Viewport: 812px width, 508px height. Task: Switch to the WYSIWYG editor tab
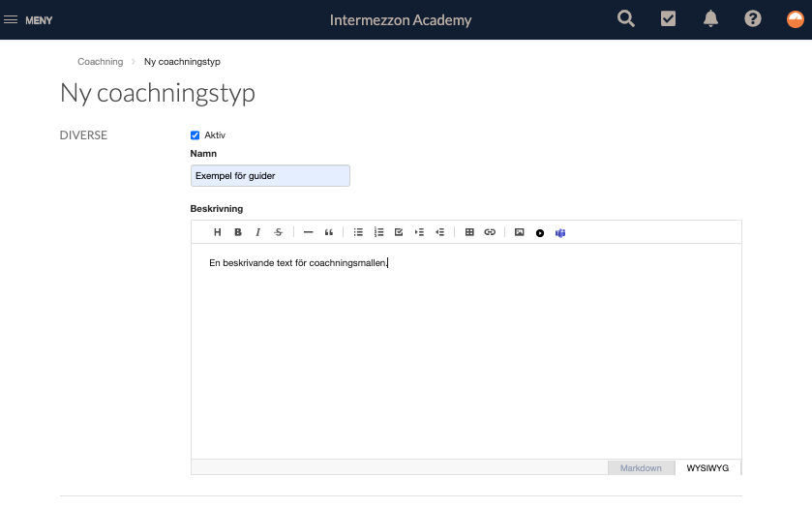(707, 468)
